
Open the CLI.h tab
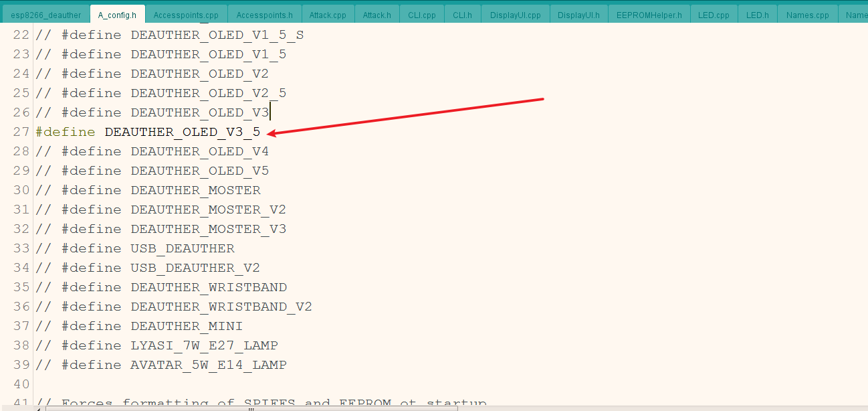462,13
